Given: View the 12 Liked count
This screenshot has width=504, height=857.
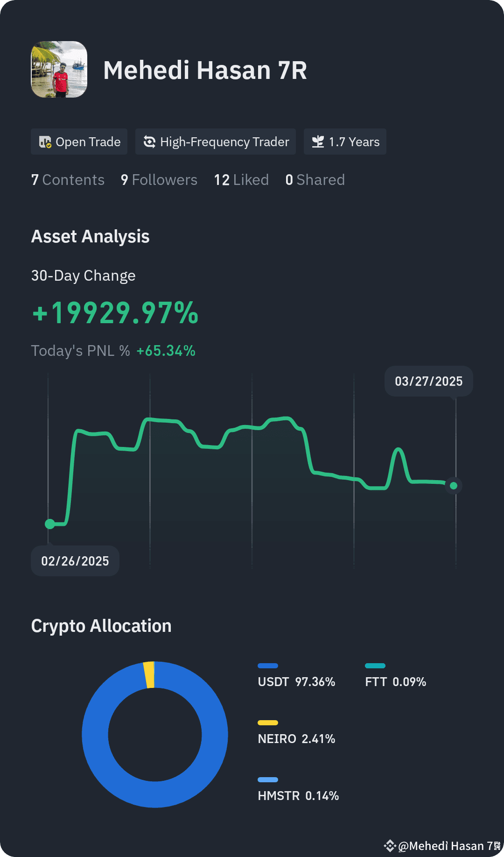Looking at the screenshot, I should (241, 180).
